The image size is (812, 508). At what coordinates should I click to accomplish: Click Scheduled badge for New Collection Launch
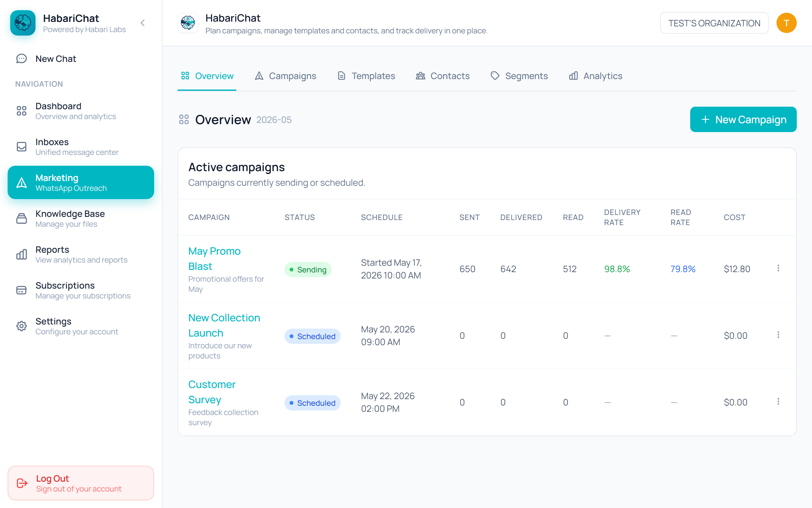click(x=312, y=336)
